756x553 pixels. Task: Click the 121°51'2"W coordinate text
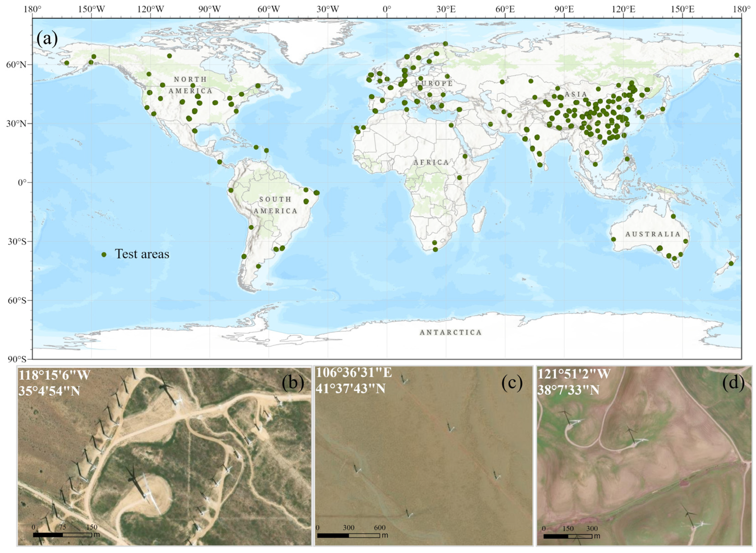574,374
